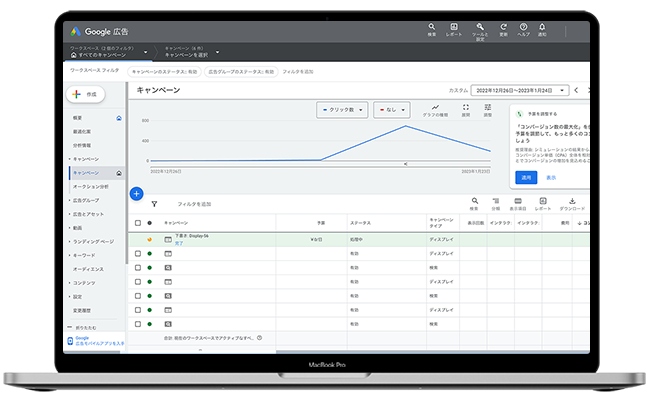Click フィルタを追加 field above table
Viewport: 650px width, 400px height.
click(193, 203)
